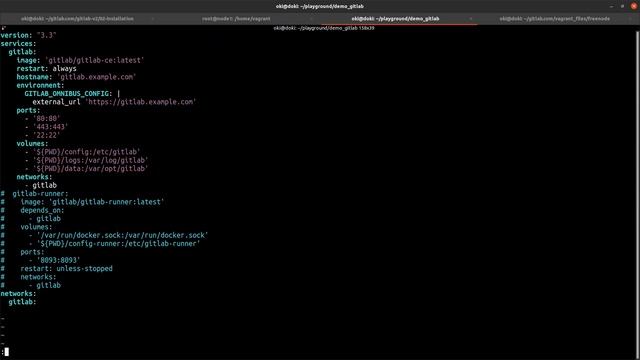Click the final 'gitlab:' network definition
This screenshot has width=640, height=360.
[x=22, y=302]
